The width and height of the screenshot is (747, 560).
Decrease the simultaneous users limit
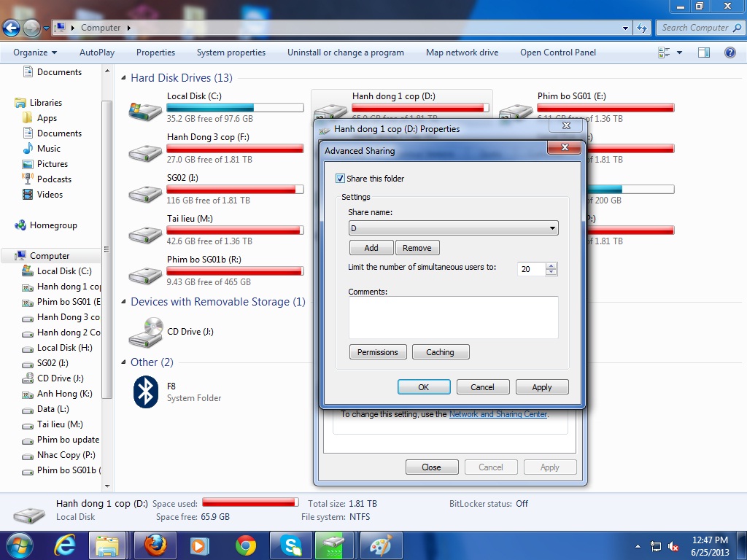pos(551,272)
